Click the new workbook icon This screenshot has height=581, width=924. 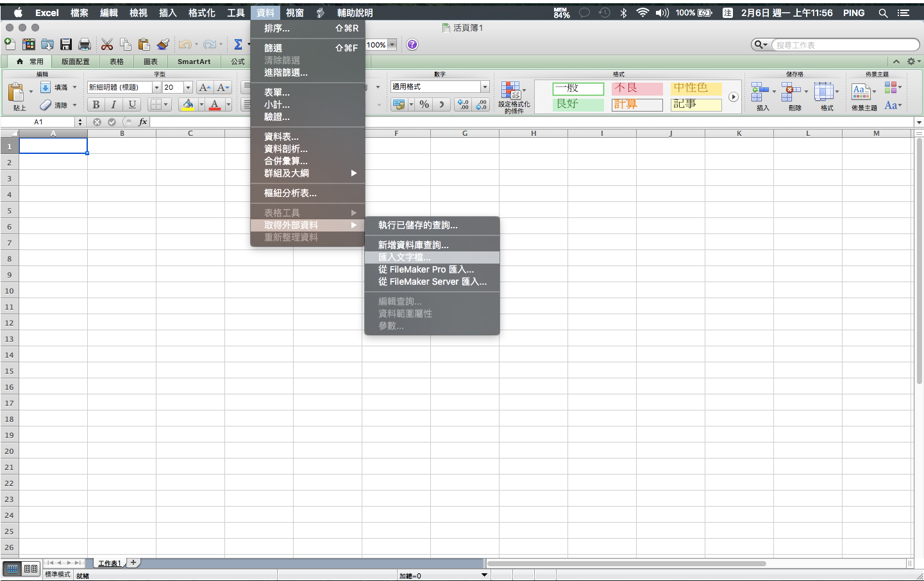tap(10, 44)
